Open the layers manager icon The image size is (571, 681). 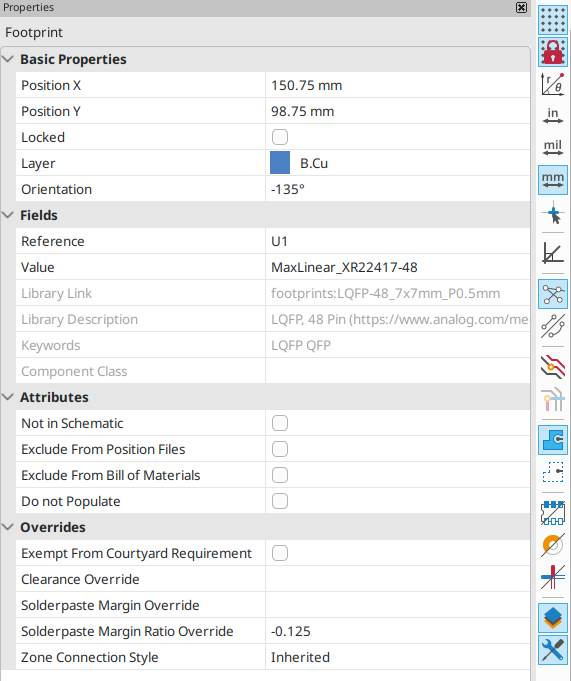(553, 618)
